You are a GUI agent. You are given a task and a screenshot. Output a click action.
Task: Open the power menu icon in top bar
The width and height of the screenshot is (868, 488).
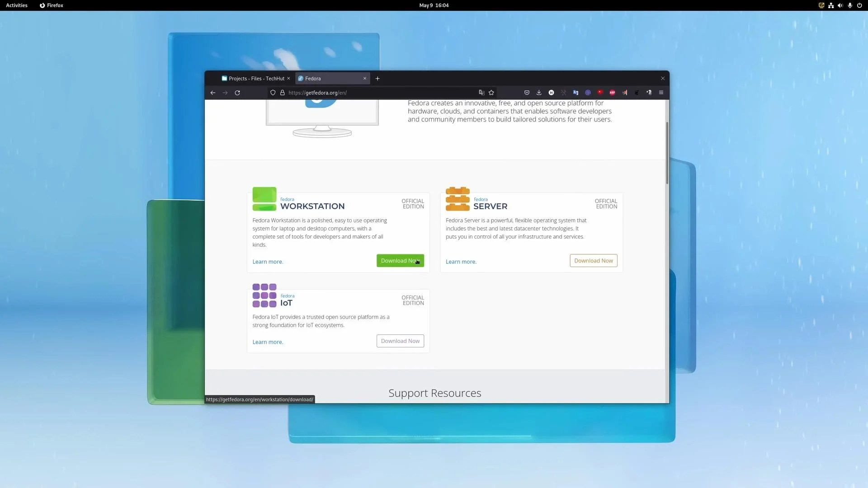point(859,5)
